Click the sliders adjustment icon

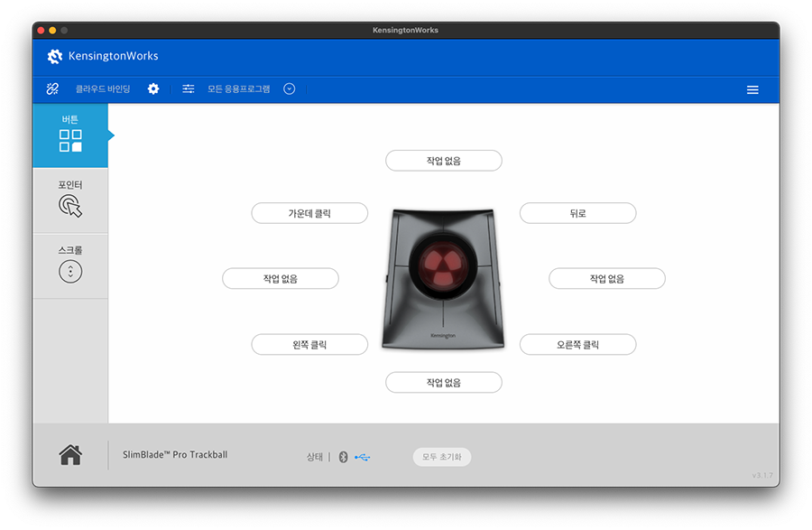click(189, 89)
